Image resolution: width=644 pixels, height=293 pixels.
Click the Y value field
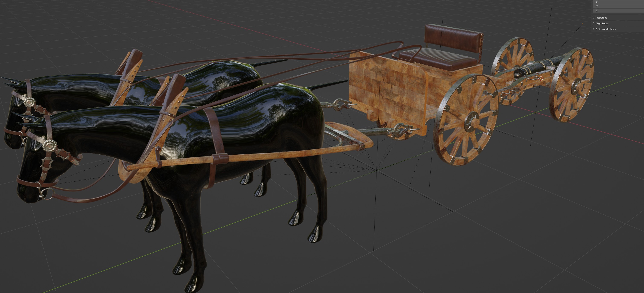pos(619,6)
